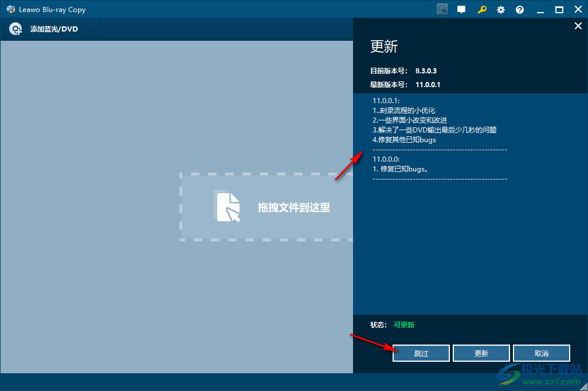Click the 更新 button
588x391 pixels.
(481, 353)
